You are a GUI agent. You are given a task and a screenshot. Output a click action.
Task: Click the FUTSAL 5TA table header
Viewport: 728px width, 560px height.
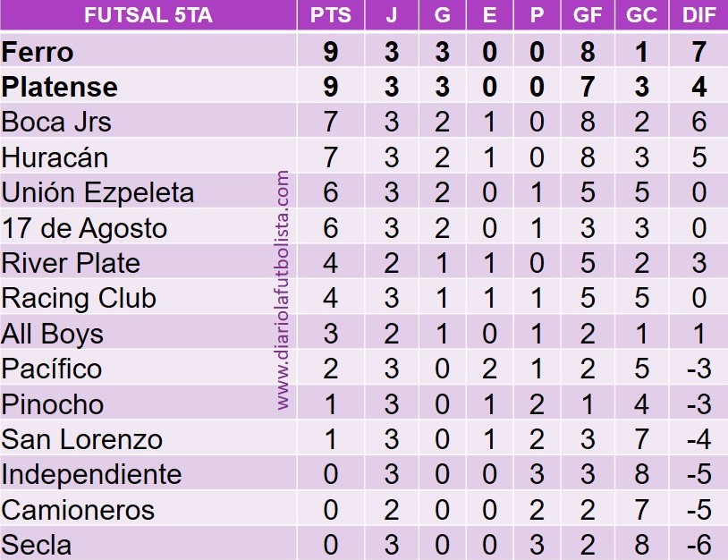[148, 16]
